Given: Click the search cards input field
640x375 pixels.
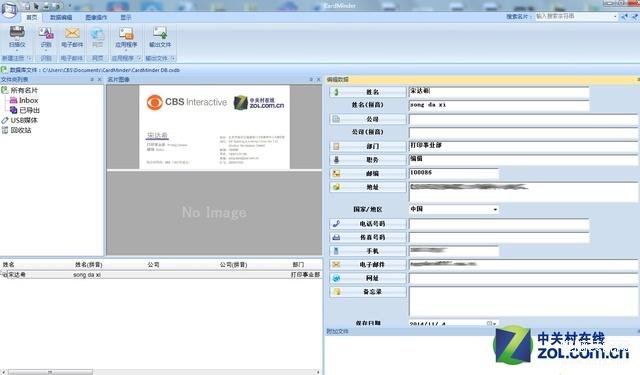Looking at the screenshot, I should [573, 16].
